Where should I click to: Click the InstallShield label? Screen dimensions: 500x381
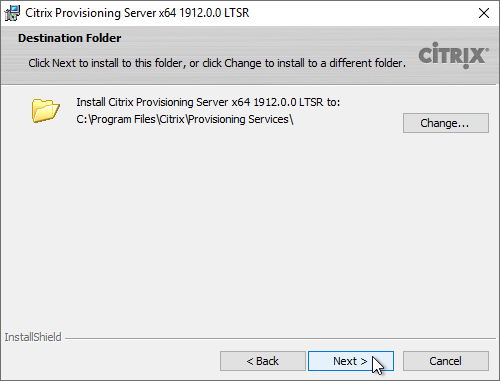tap(33, 337)
